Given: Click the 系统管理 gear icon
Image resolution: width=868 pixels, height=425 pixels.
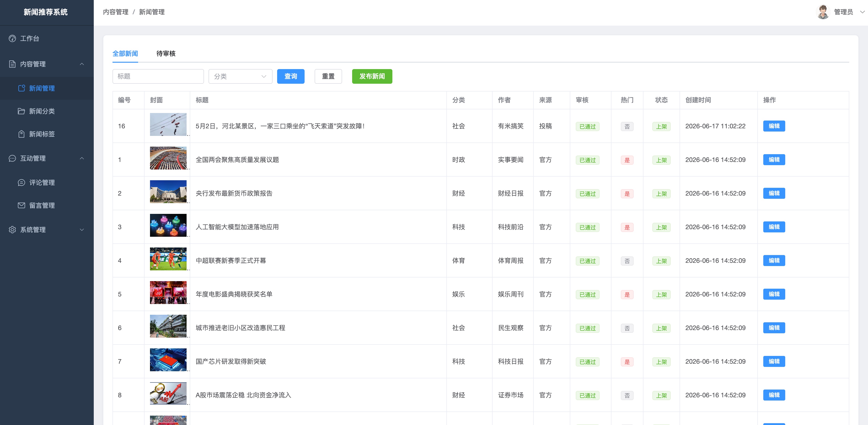Looking at the screenshot, I should pyautogui.click(x=13, y=230).
